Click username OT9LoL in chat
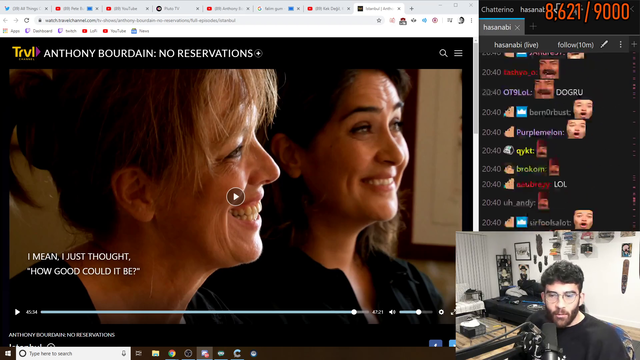 [x=517, y=92]
